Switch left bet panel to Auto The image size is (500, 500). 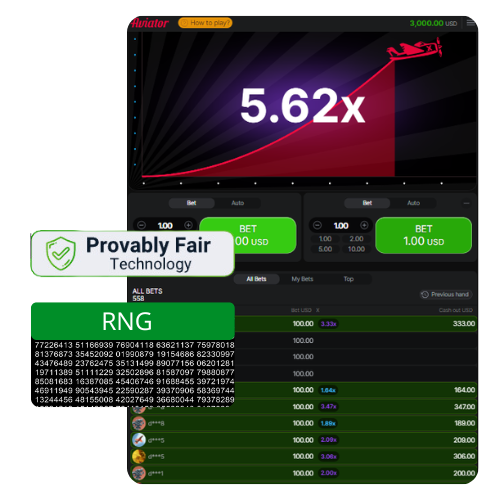pos(238,203)
